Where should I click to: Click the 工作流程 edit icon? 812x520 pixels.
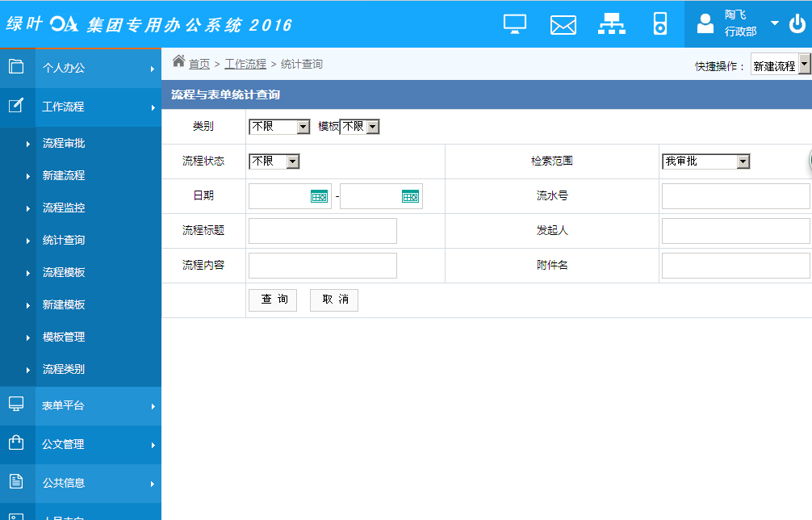click(x=16, y=105)
